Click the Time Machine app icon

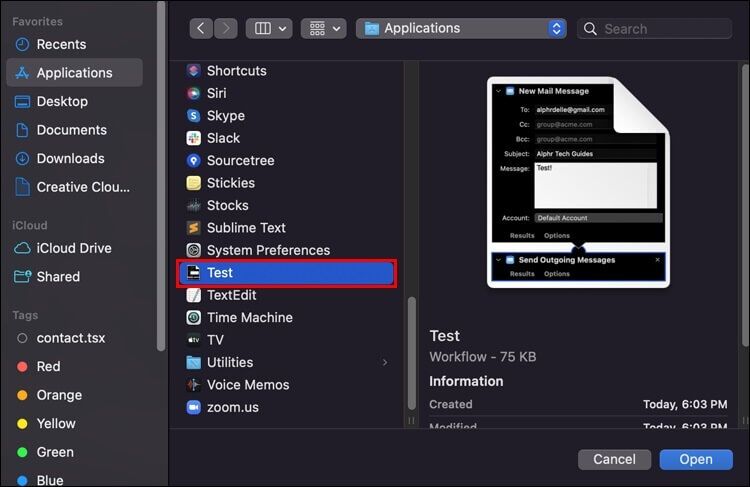pyautogui.click(x=193, y=318)
